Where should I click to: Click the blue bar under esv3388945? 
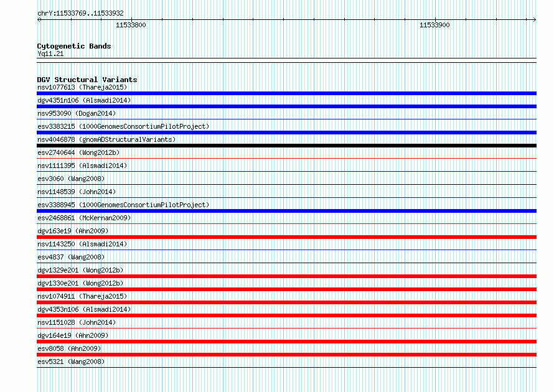(286, 211)
